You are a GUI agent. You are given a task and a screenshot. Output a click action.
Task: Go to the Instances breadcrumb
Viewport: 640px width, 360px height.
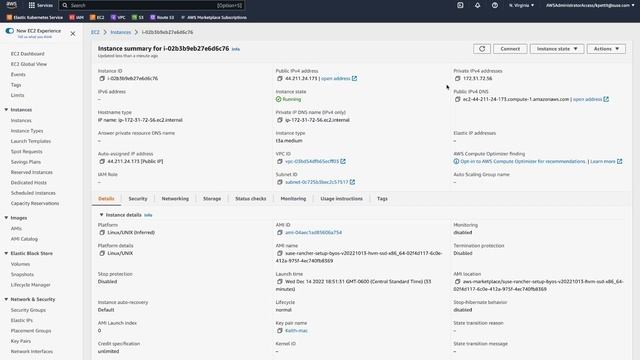pos(120,32)
